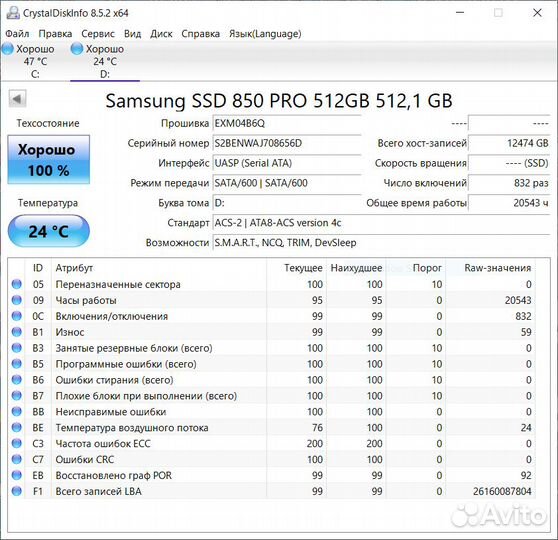Click the Порог column header
558x540 pixels.
[x=416, y=268]
